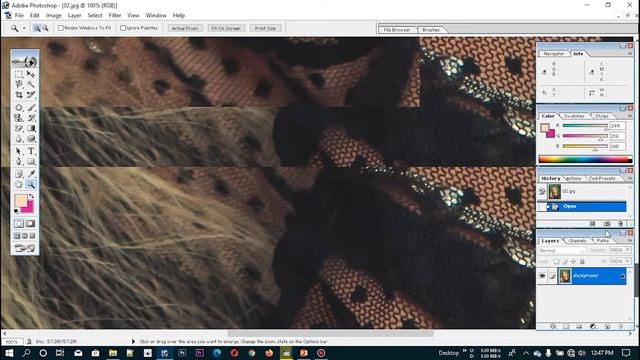Select the Move tool in toolbox
Screen dimensions: 640x360
tap(31, 74)
